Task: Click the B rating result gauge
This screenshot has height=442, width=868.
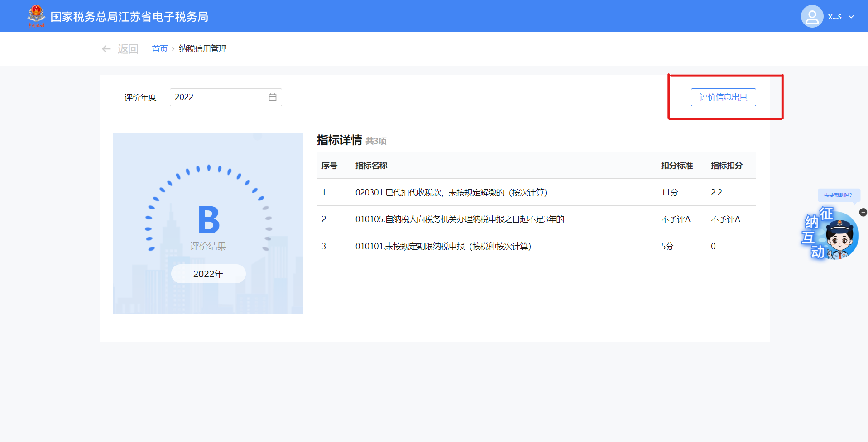Action: 208,220
